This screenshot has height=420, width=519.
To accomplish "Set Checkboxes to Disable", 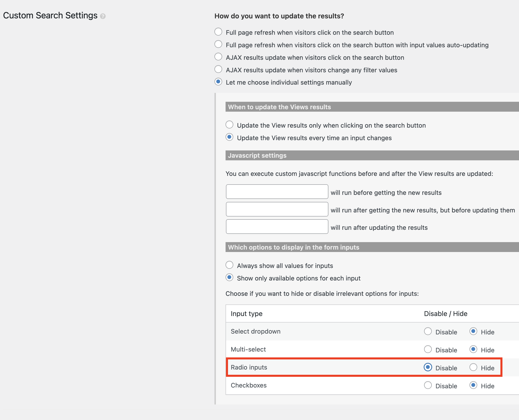I will tap(428, 385).
